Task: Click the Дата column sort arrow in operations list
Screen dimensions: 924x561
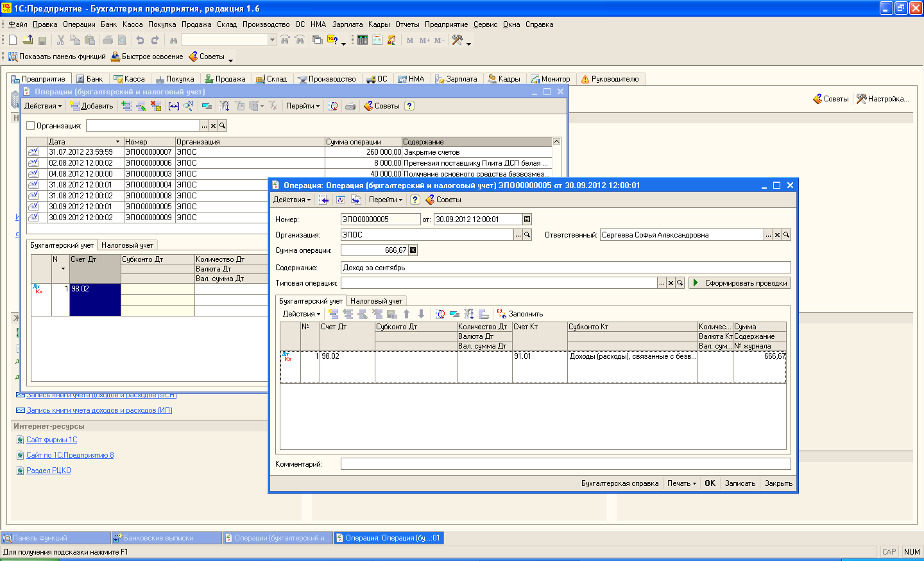Action: (117, 142)
